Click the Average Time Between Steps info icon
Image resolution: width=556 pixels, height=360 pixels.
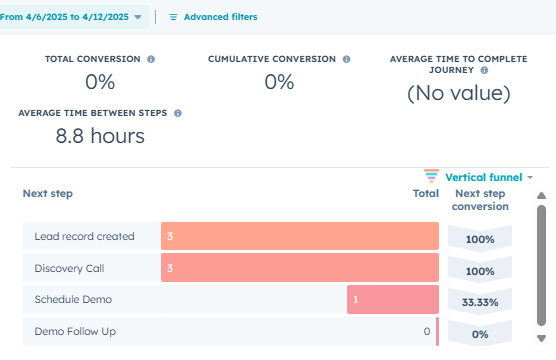pyautogui.click(x=178, y=113)
